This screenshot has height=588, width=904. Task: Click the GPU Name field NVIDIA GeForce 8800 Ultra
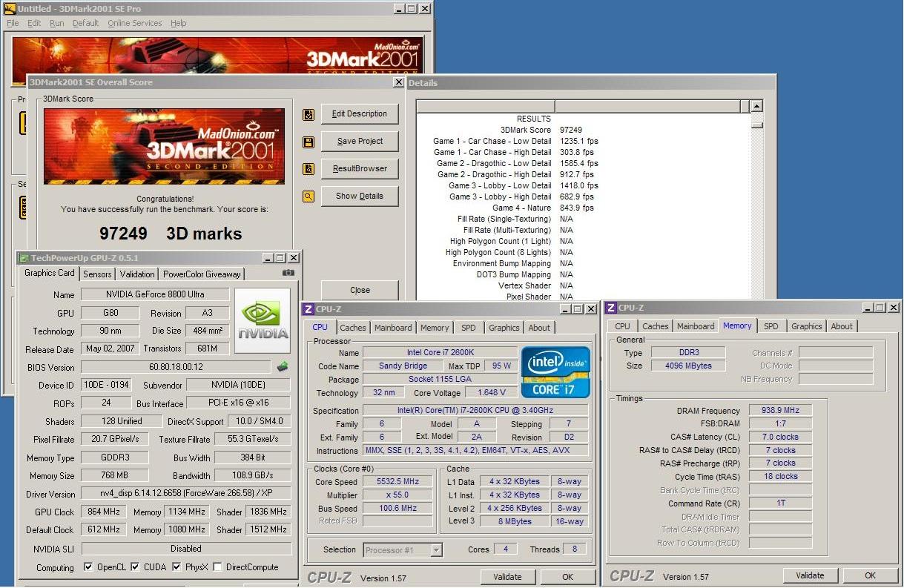(x=155, y=295)
